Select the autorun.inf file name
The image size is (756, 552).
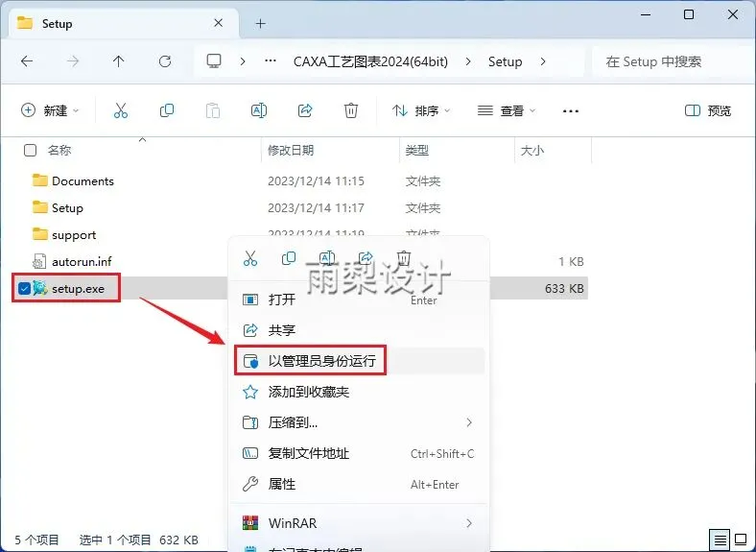[82, 261]
